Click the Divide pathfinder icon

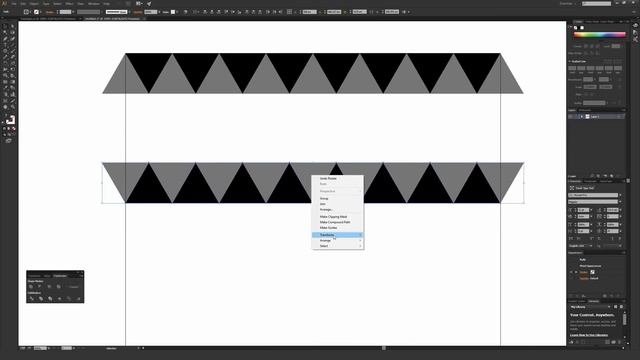click(x=31, y=298)
